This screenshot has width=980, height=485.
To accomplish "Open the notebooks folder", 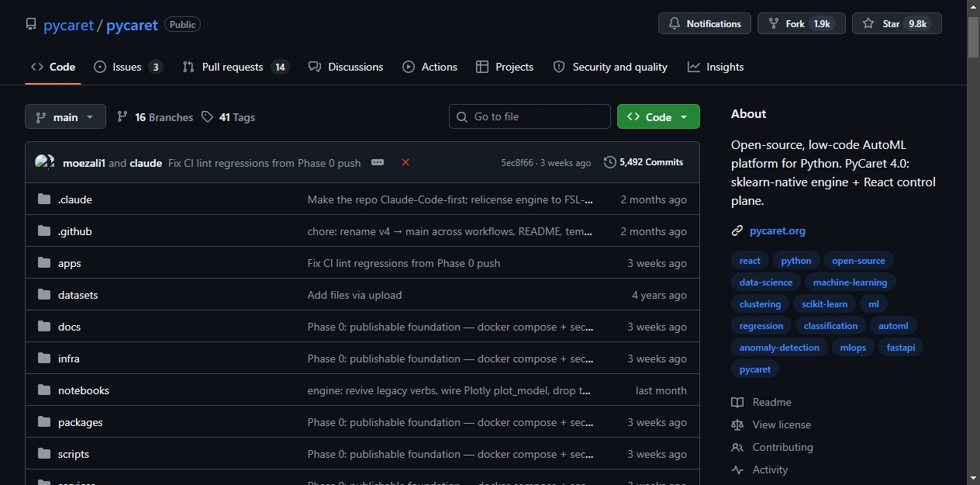I will [x=84, y=390].
